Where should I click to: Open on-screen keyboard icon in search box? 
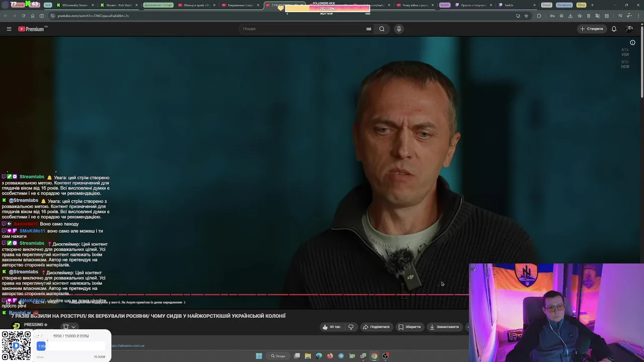(369, 29)
